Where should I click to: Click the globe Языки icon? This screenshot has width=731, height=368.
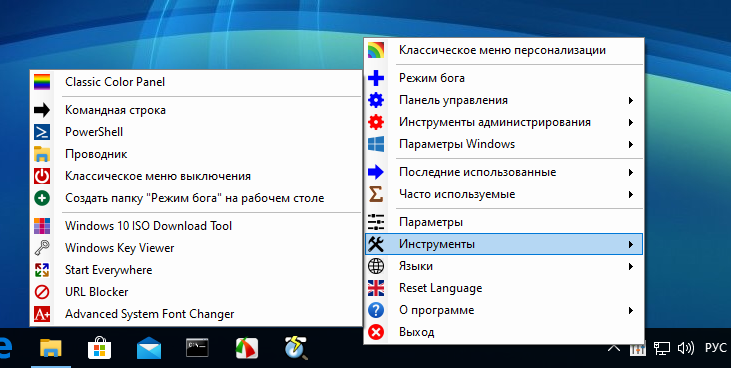click(x=376, y=266)
